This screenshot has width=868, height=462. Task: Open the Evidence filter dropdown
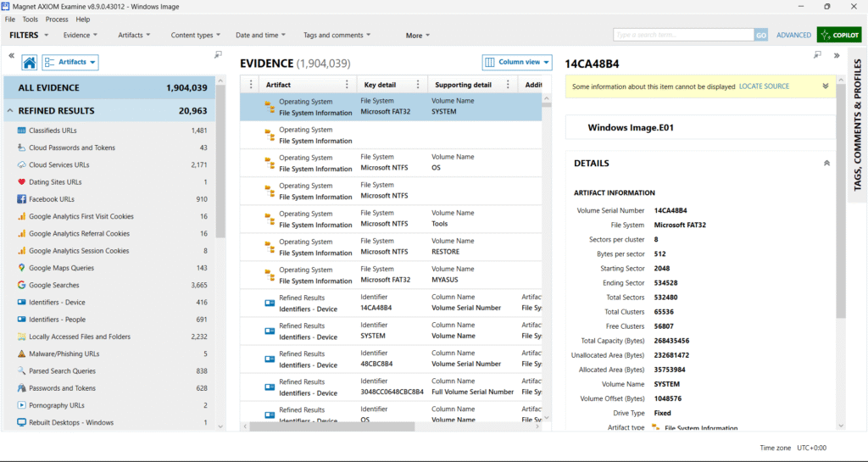[x=81, y=35]
